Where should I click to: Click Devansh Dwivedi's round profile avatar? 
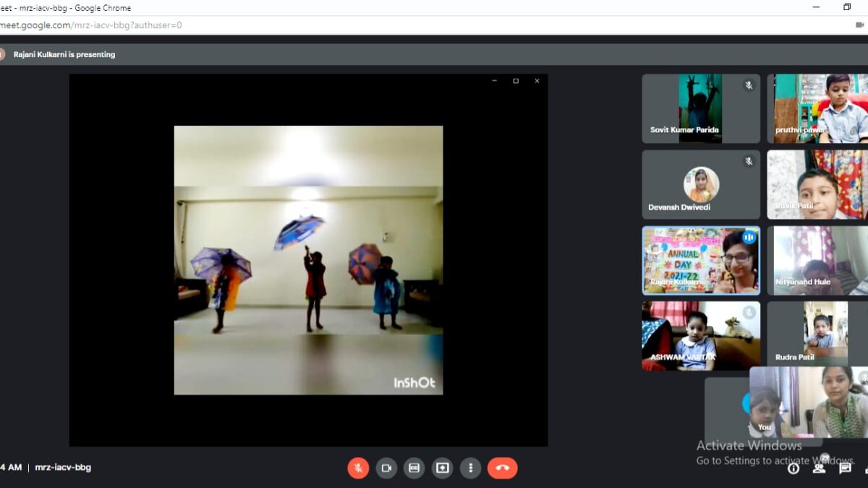click(701, 184)
